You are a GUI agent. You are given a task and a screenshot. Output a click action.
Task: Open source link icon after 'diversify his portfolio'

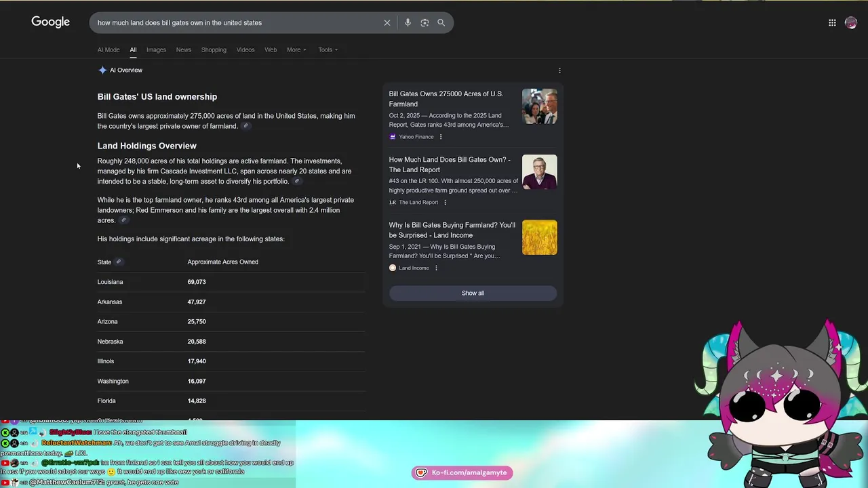coord(296,182)
